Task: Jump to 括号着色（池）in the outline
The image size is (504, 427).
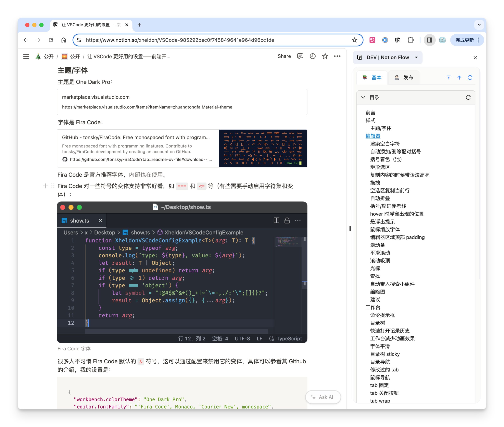Action: (386, 160)
